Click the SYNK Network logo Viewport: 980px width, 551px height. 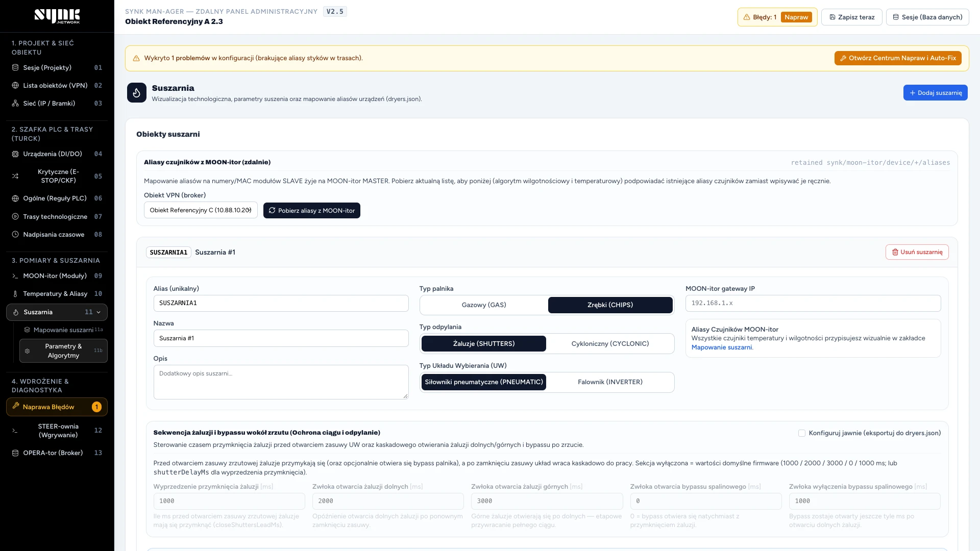pyautogui.click(x=57, y=16)
